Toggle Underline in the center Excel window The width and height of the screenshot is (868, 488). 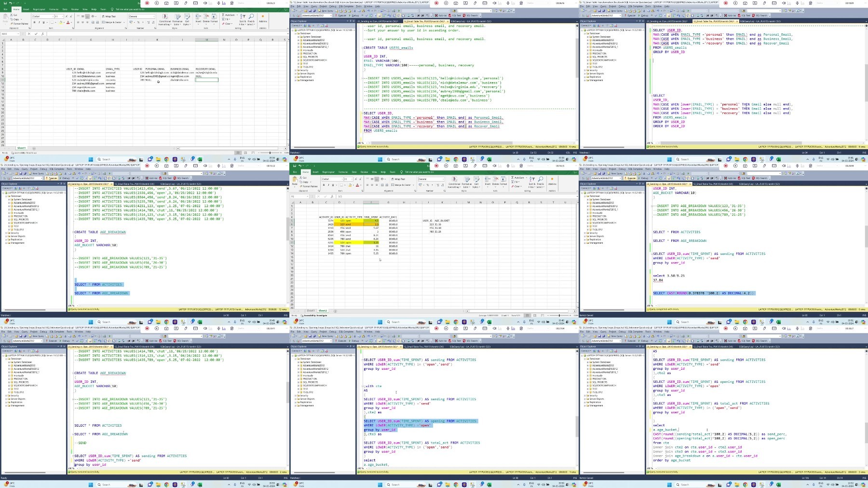click(333, 185)
